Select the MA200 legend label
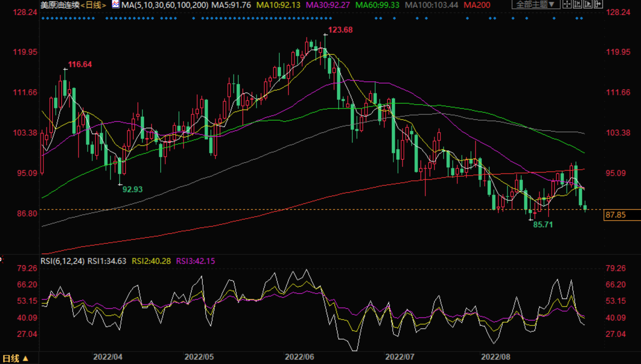 [477, 5]
